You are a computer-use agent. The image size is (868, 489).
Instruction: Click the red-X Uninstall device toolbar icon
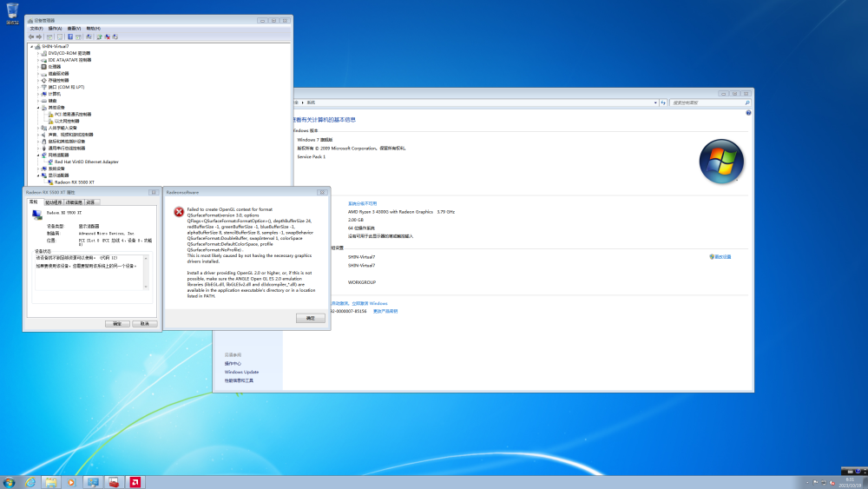tap(108, 36)
